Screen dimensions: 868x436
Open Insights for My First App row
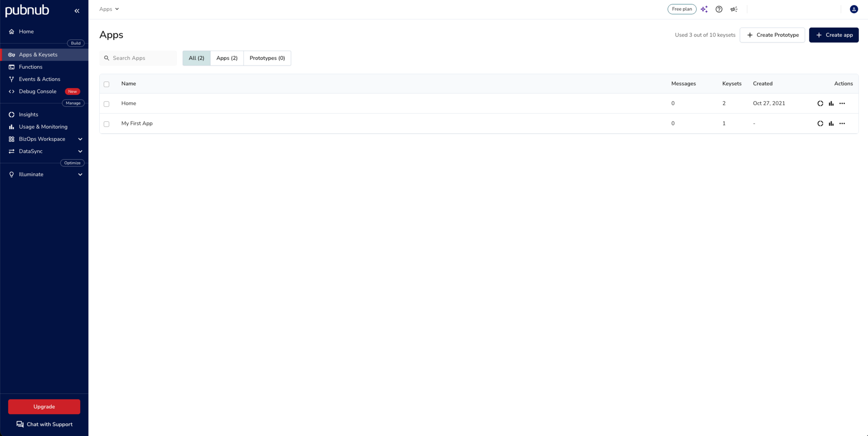pyautogui.click(x=820, y=124)
